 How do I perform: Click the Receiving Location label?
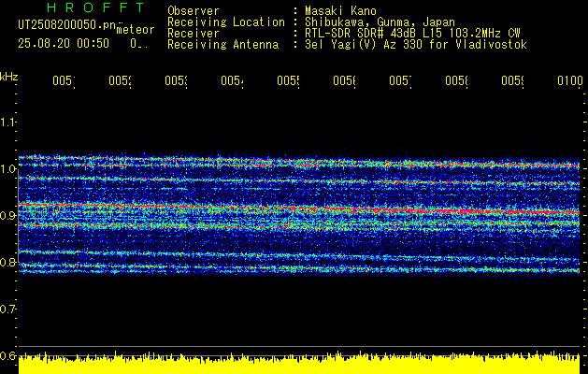click(226, 22)
